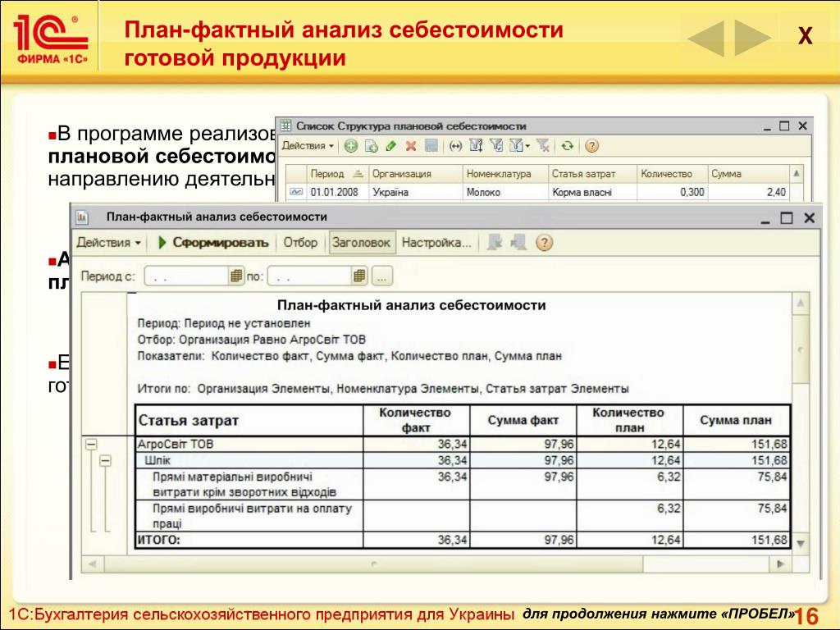Click the horizontal scrollbar right arrow
Screen dimensions: 840x630
(781, 564)
